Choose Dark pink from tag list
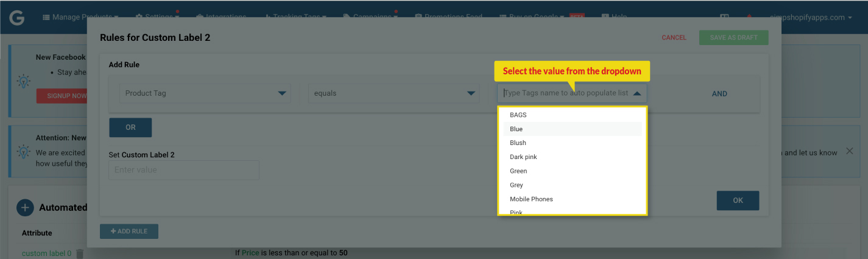This screenshot has width=868, height=259. [x=573, y=157]
